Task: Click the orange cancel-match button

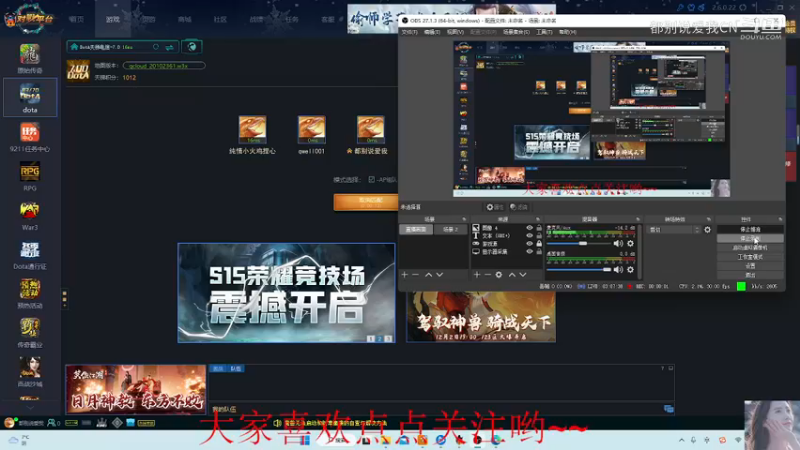Action: (365, 202)
